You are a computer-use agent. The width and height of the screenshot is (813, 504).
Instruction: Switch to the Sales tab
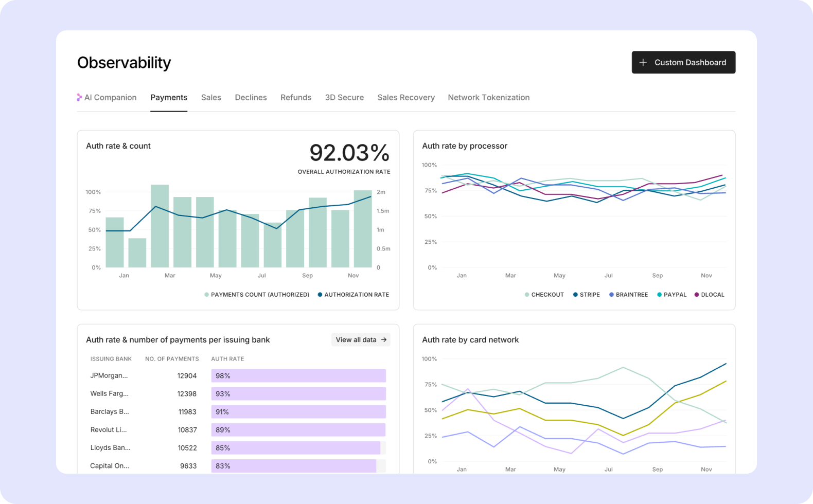(x=211, y=98)
